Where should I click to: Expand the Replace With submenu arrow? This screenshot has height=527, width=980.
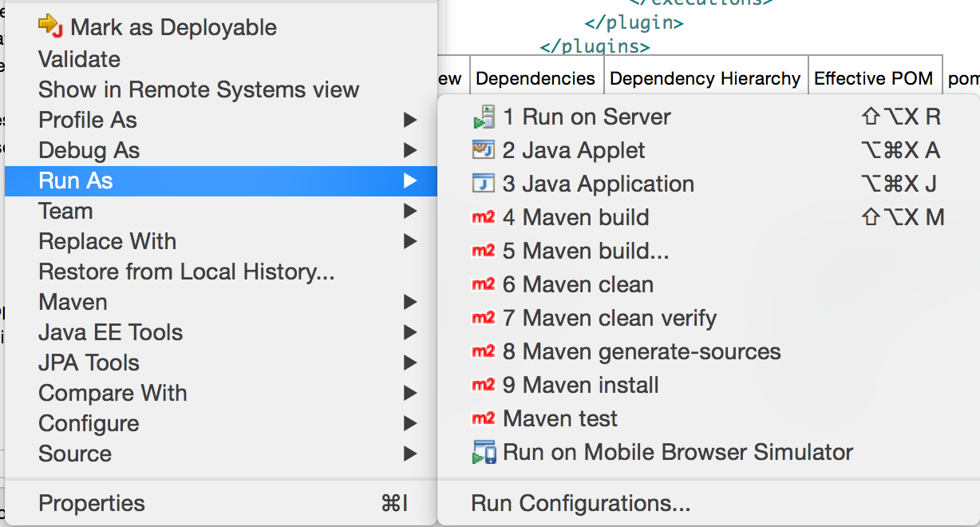pyautogui.click(x=410, y=242)
